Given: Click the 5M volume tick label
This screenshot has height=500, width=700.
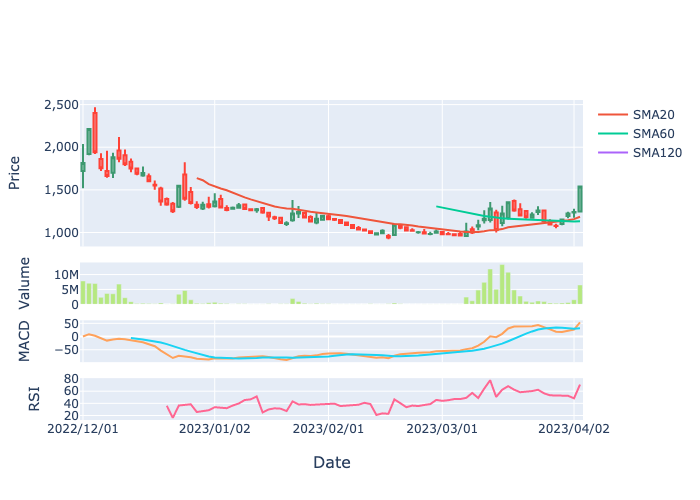Looking at the screenshot, I should [70, 290].
